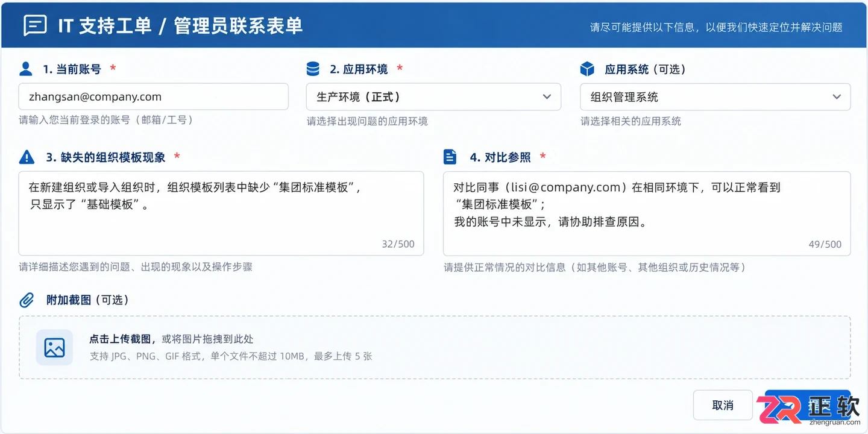Click into the 对比参照 text area

click(x=647, y=213)
